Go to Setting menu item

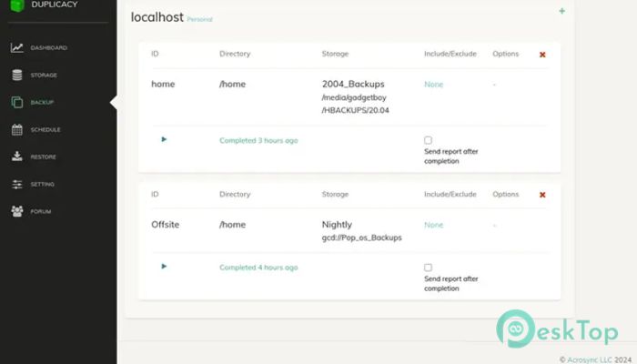point(42,184)
